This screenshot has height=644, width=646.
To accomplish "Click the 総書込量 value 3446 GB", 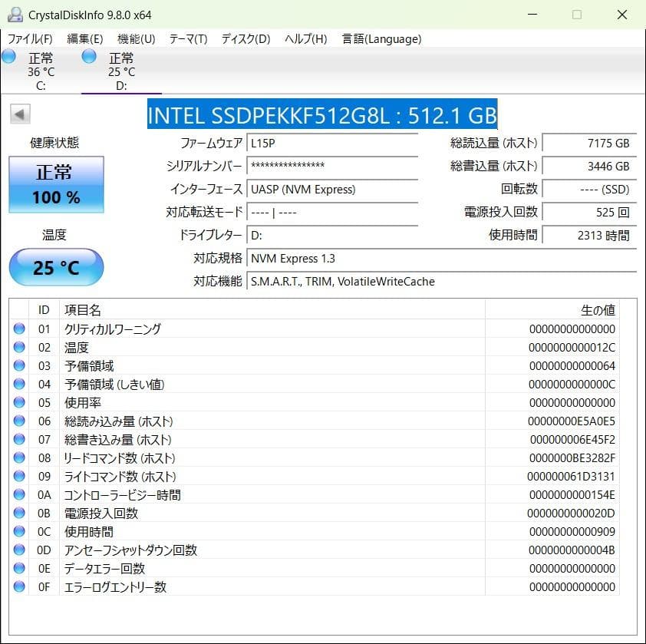I will click(589, 166).
